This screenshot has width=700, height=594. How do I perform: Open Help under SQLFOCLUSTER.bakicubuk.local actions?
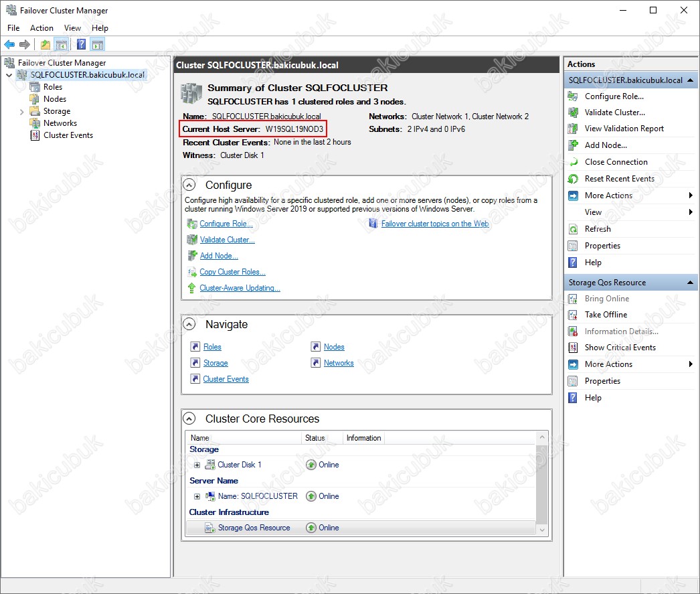pyautogui.click(x=593, y=263)
